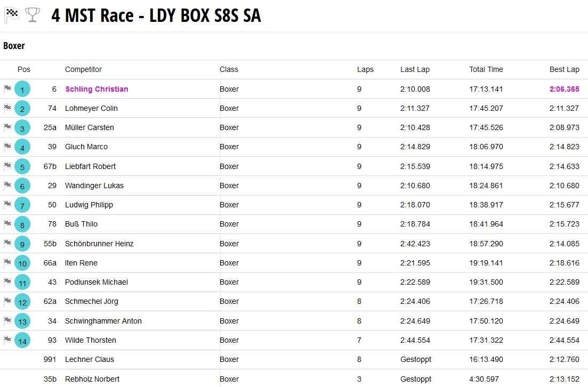Click the position 14 circle badge
The width and height of the screenshot is (588, 387).
[22, 341]
